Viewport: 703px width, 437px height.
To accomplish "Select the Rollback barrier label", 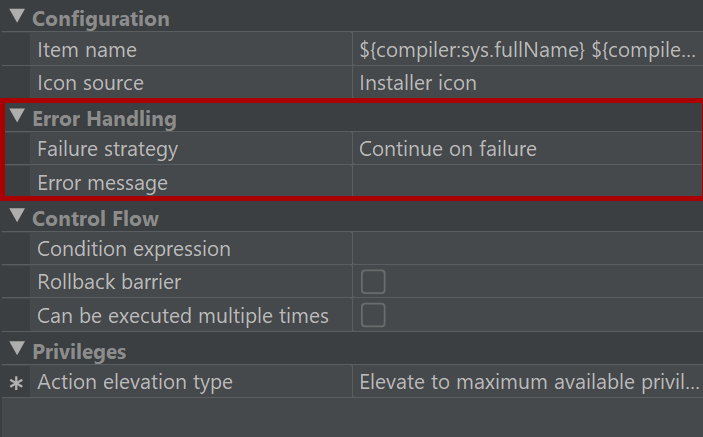I will [109, 282].
